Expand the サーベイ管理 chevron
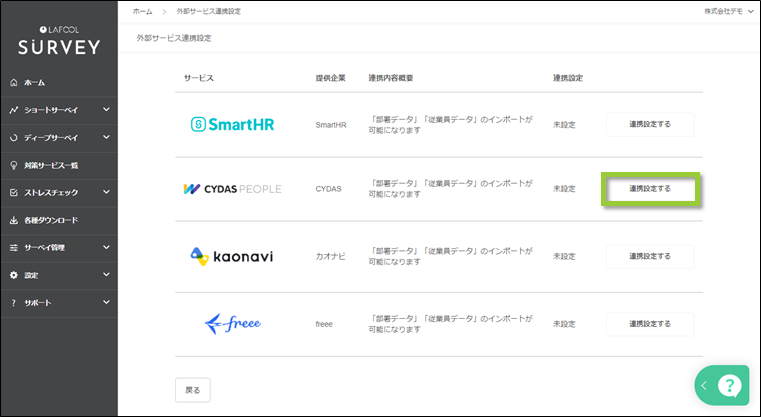Image resolution: width=761 pixels, height=417 pixels. tap(106, 247)
